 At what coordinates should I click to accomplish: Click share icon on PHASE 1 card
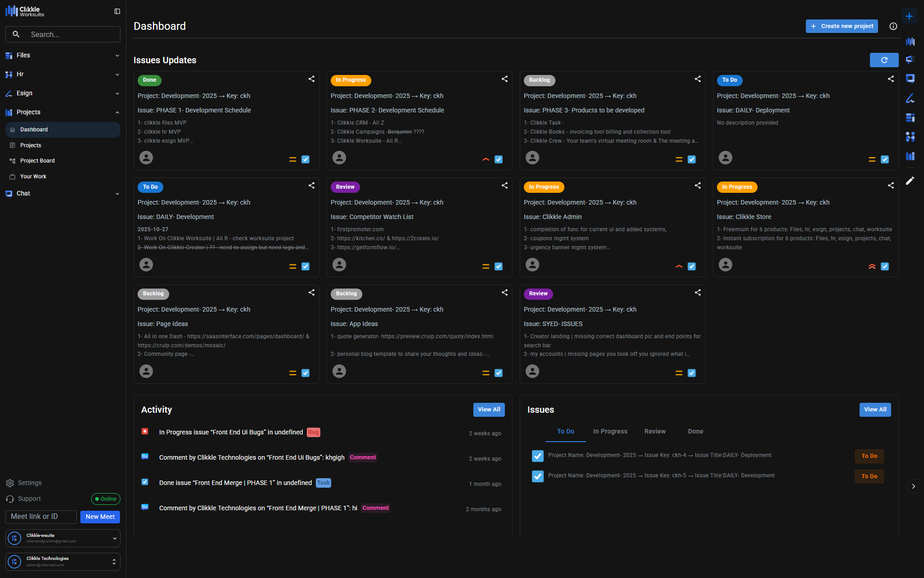point(311,79)
